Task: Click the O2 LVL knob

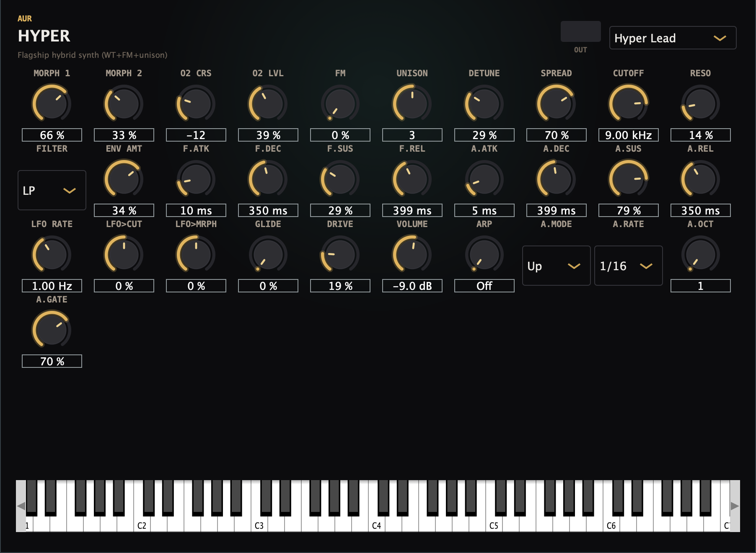Action: coord(268,103)
